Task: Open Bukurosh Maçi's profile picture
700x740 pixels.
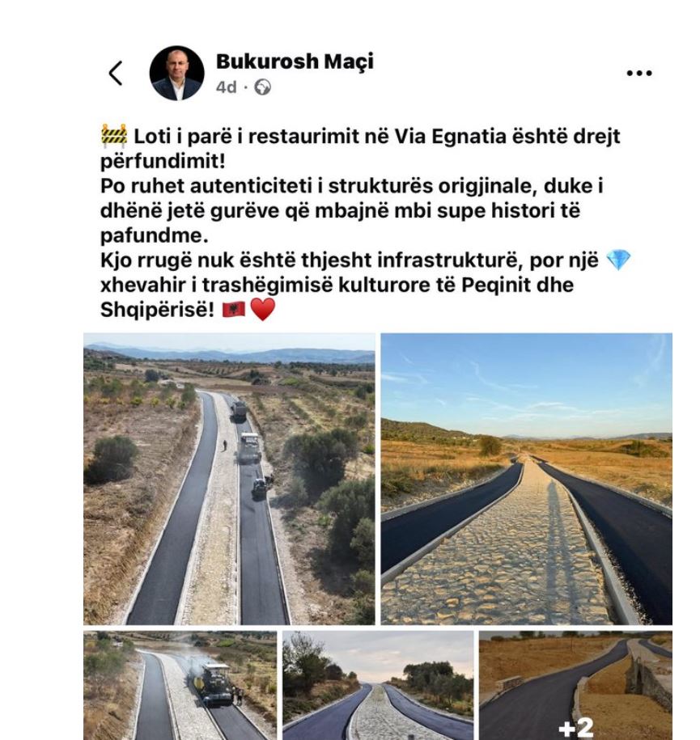Action: (176, 73)
